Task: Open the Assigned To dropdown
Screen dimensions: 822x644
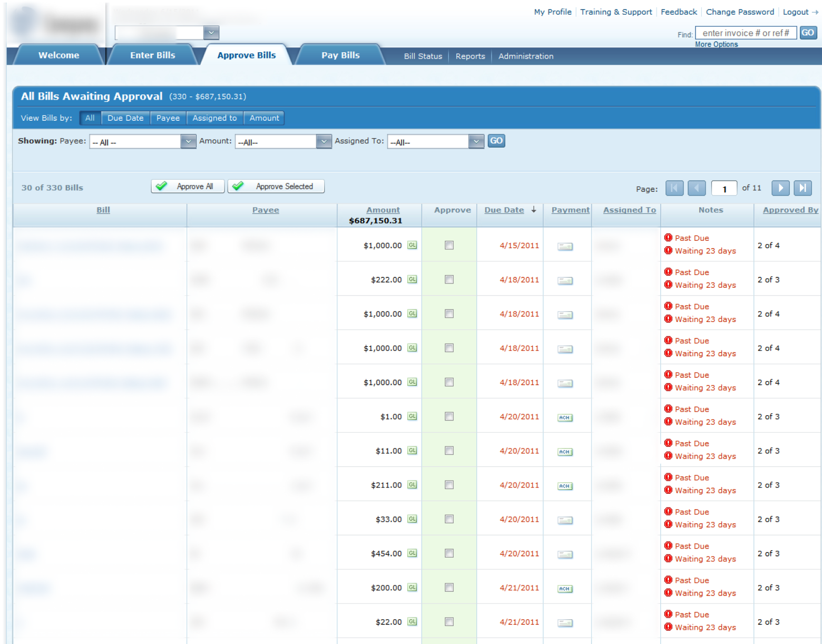Action: (x=476, y=141)
